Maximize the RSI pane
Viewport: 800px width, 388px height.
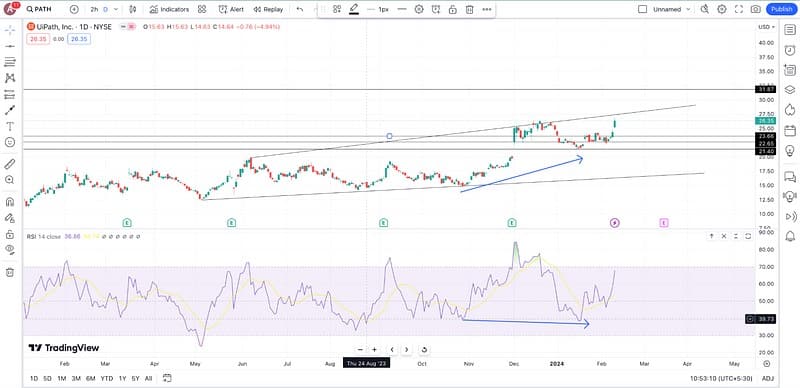(x=748, y=236)
